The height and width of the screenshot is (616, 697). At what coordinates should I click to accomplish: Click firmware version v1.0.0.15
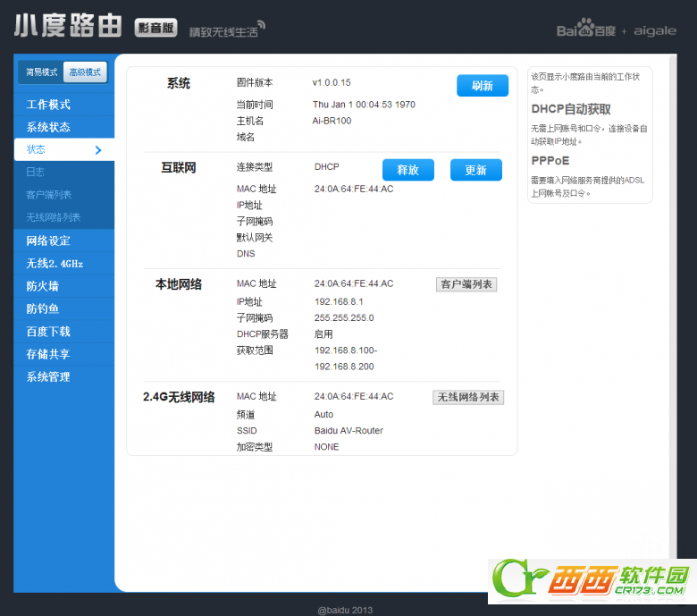tap(332, 82)
